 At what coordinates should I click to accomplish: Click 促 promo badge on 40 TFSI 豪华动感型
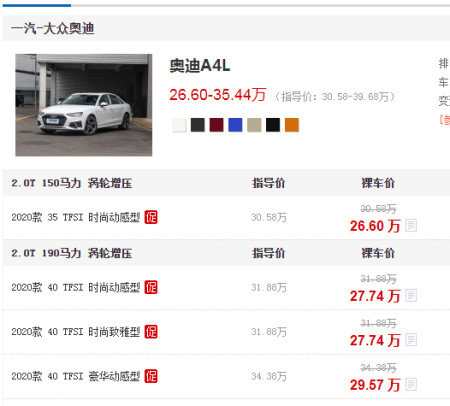click(151, 376)
